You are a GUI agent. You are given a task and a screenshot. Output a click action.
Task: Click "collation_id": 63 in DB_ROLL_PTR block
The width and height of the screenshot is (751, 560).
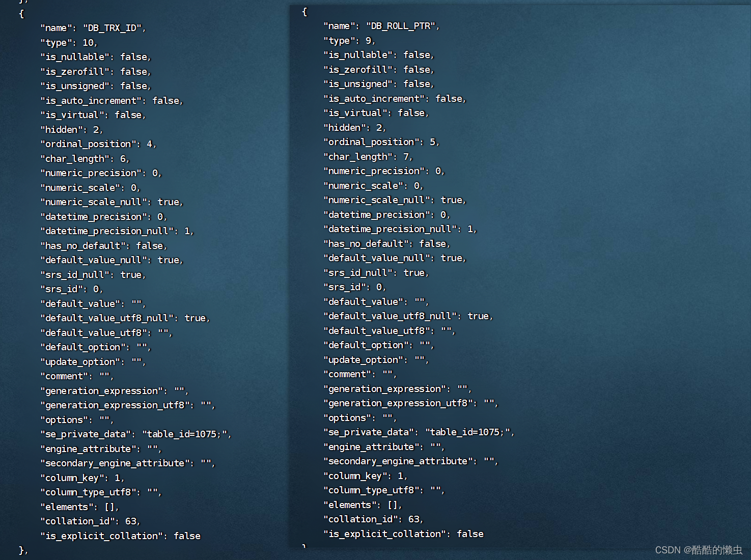[373, 519]
